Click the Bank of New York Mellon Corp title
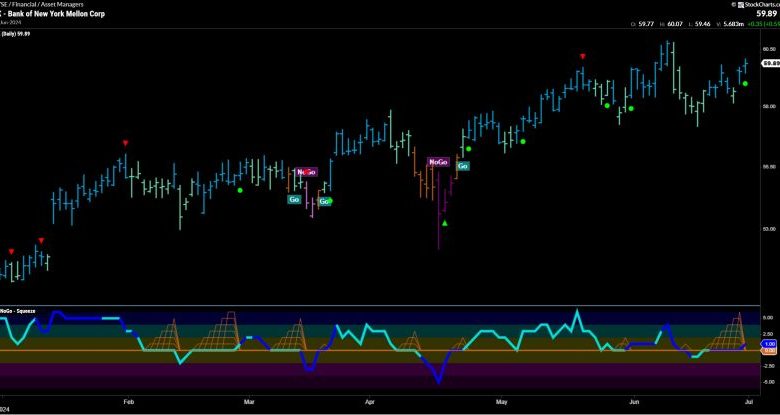The height and width of the screenshot is (415, 780). point(55,14)
